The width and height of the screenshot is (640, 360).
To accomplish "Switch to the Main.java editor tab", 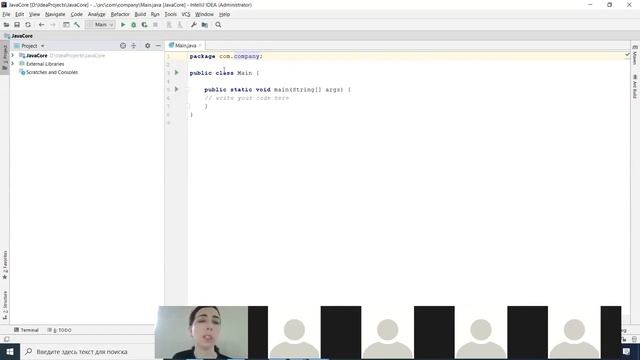I will (x=185, y=45).
